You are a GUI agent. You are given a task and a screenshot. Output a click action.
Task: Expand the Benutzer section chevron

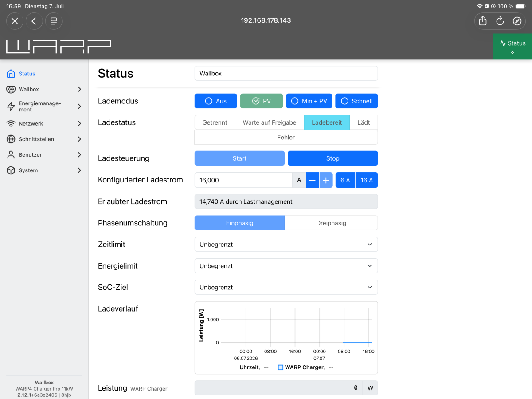[x=79, y=154]
